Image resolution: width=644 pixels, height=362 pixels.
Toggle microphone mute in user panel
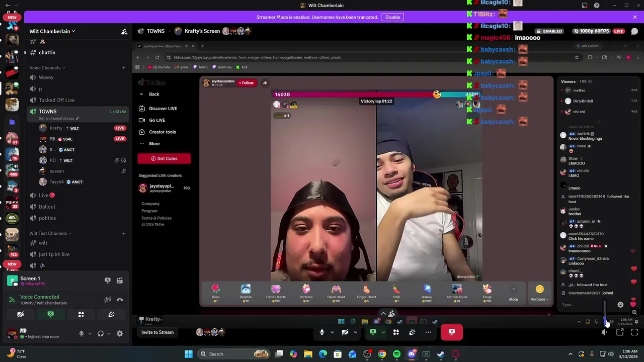pyautogui.click(x=82, y=333)
